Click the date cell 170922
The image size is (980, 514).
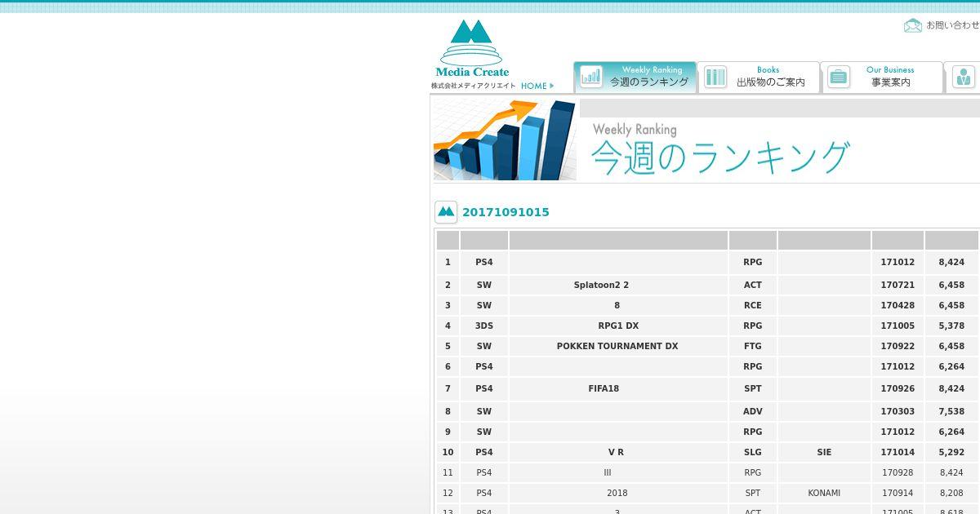click(898, 346)
